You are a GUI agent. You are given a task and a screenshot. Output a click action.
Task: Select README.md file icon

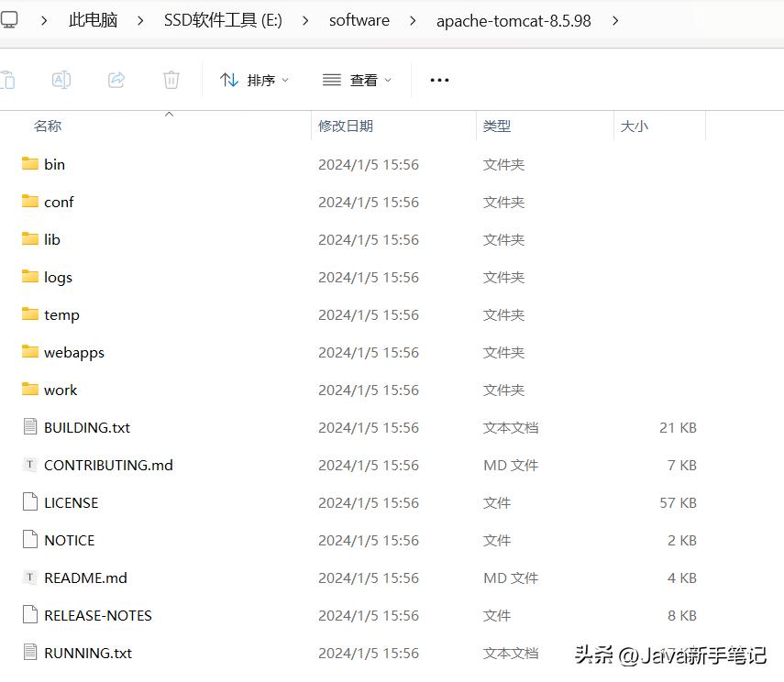pyautogui.click(x=30, y=577)
